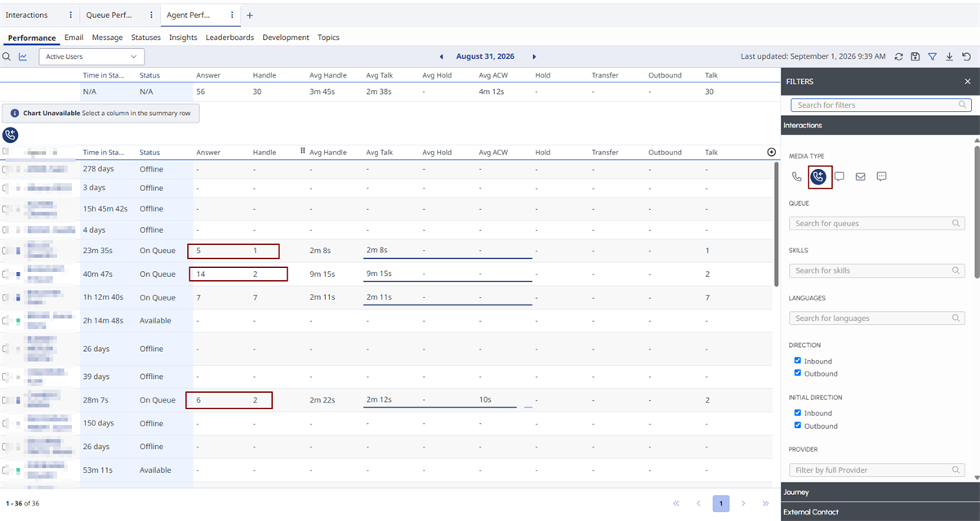Open the Interactions tab options menu
This screenshot has height=521, width=980.
click(70, 16)
